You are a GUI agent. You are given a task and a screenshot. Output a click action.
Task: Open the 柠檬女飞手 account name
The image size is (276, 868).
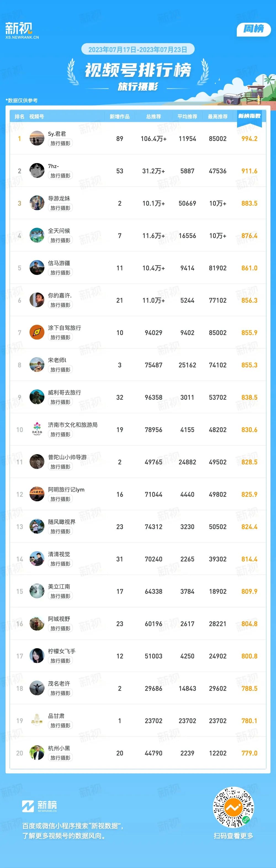coord(62,651)
